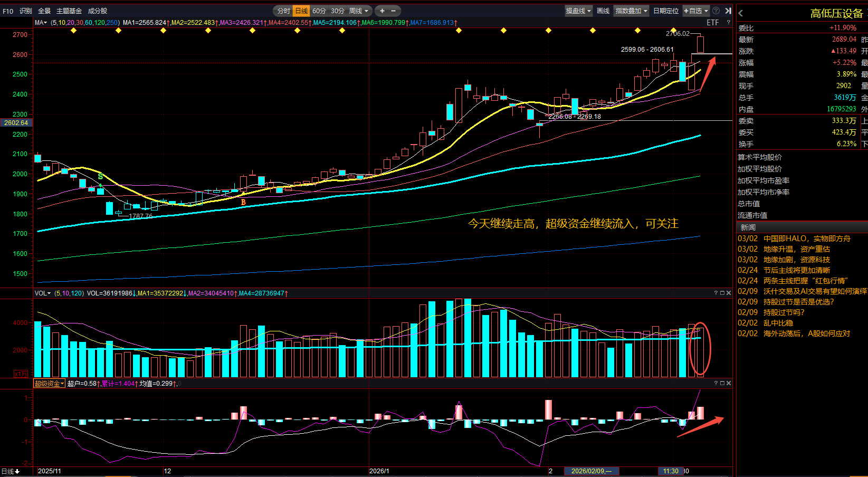
Task: Click the 日线 arrow icon at bottom left
Action: 17,471
